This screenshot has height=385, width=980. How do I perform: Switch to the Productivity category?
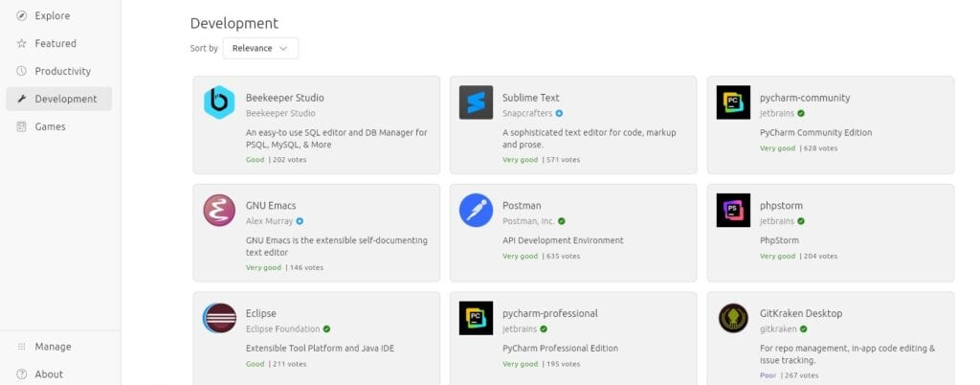tap(62, 71)
